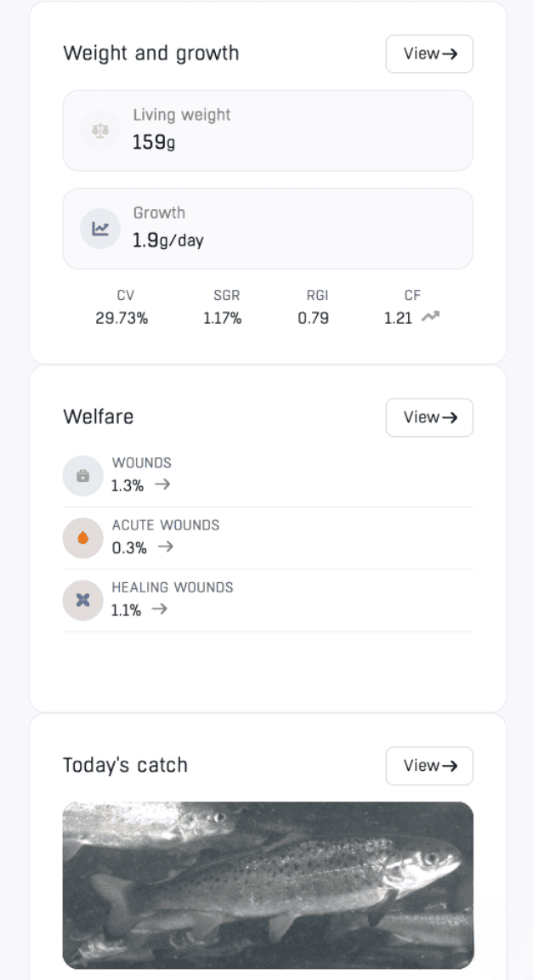
Task: Click the Welfare section heading
Action: point(99,416)
